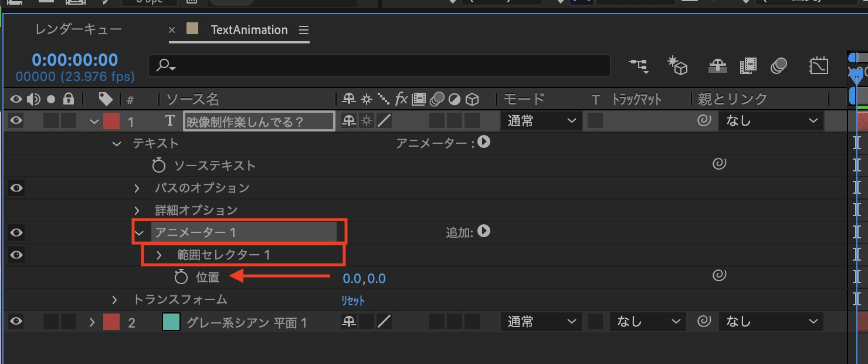Select the TextAnimation composition tab

pos(249,30)
